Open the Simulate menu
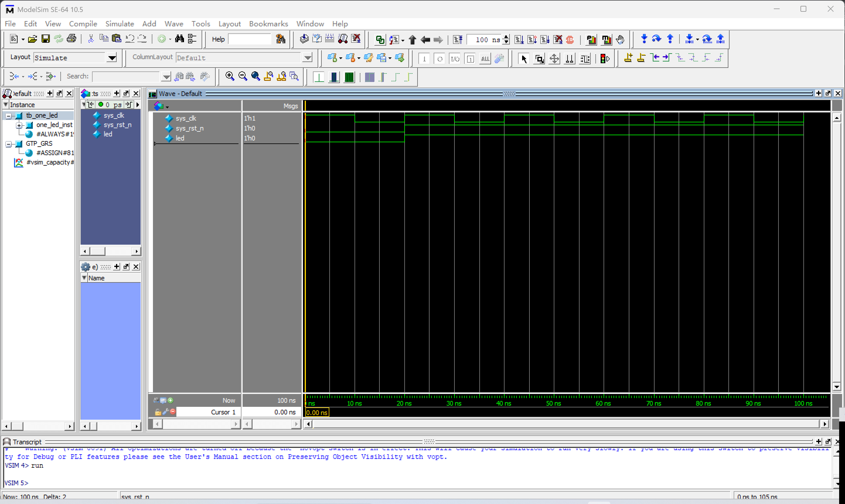The image size is (845, 504). coord(119,24)
